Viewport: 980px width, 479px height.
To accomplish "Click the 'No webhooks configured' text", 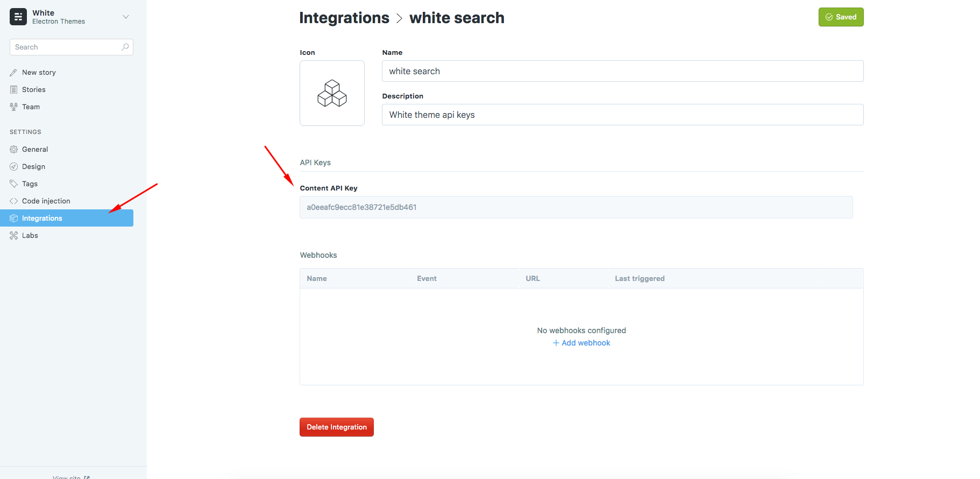I will 581,330.
